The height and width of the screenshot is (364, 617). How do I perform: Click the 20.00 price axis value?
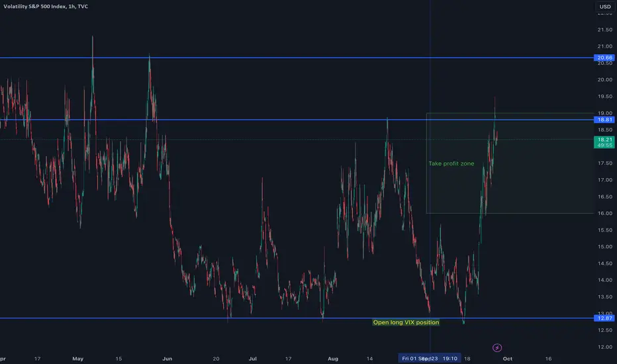tap(605, 79)
